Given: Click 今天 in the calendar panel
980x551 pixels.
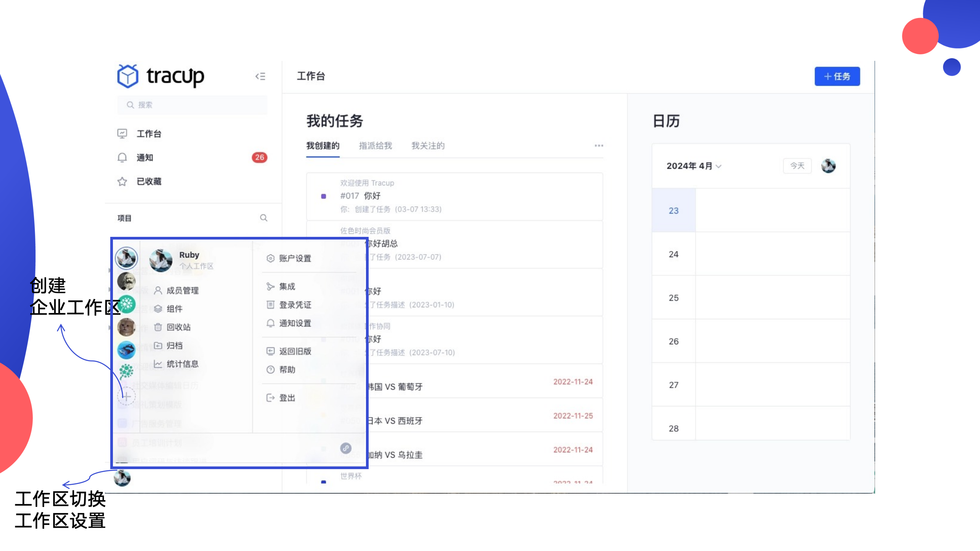Looking at the screenshot, I should (x=797, y=165).
